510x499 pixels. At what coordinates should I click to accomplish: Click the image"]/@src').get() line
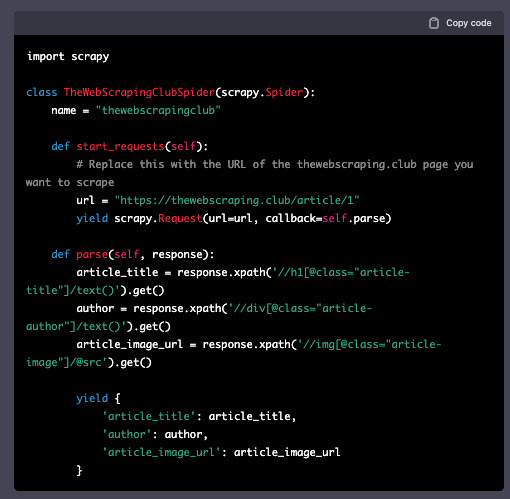click(x=89, y=362)
